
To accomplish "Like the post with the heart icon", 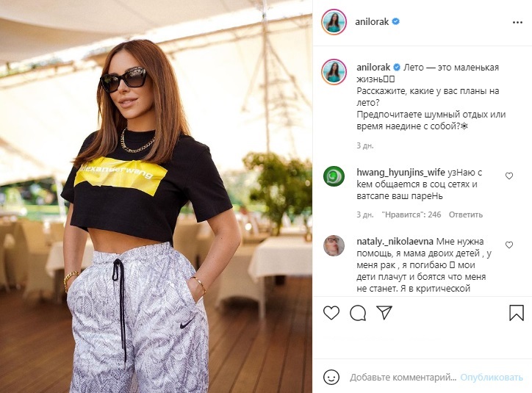I will click(331, 313).
